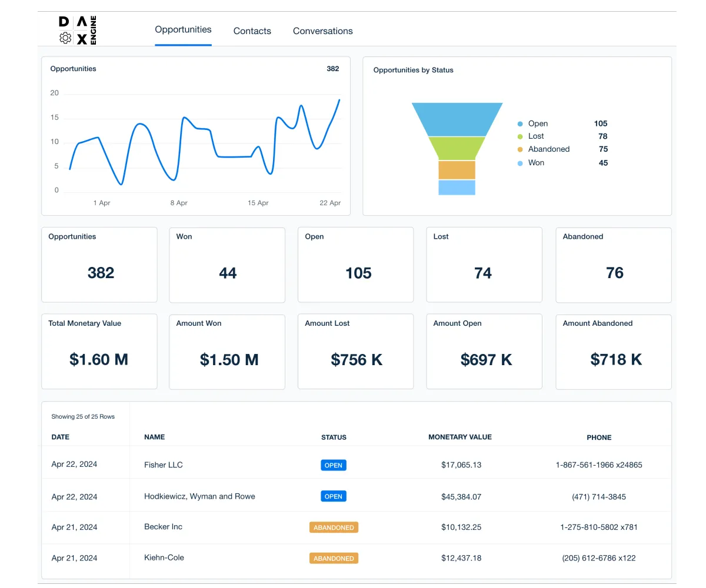Click the Total Monetary Value card
This screenshot has height=588, width=706.
[99, 352]
